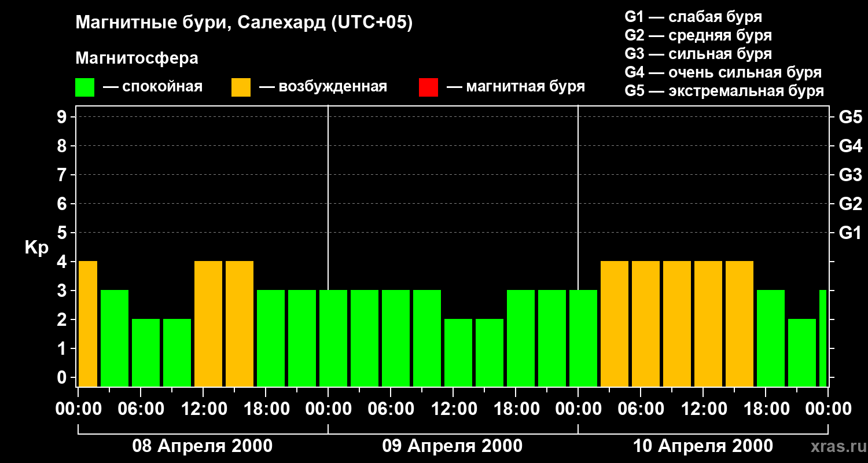Click the 06:00 time label for 09 Апреля
The image size is (868, 463).
click(x=391, y=409)
